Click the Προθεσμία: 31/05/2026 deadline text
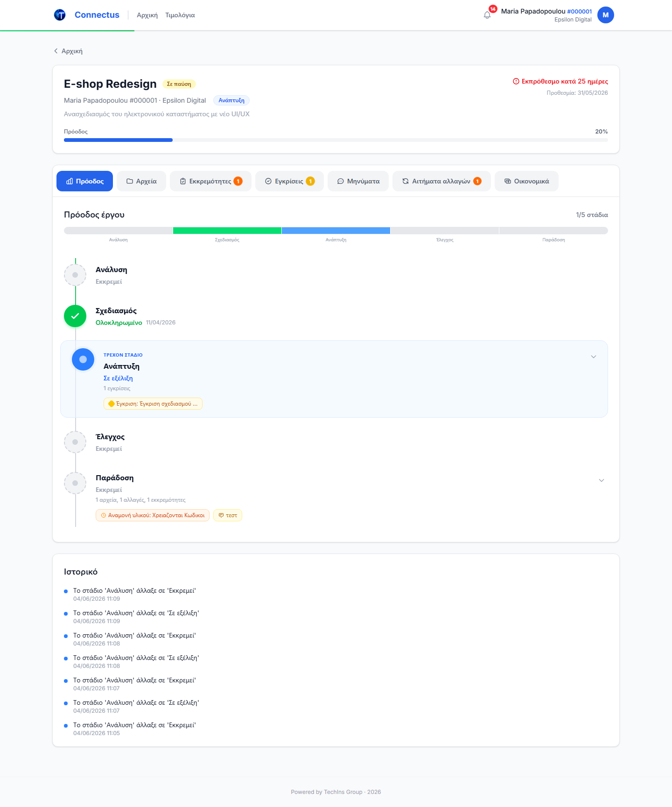This screenshot has width=672, height=807. pos(577,93)
